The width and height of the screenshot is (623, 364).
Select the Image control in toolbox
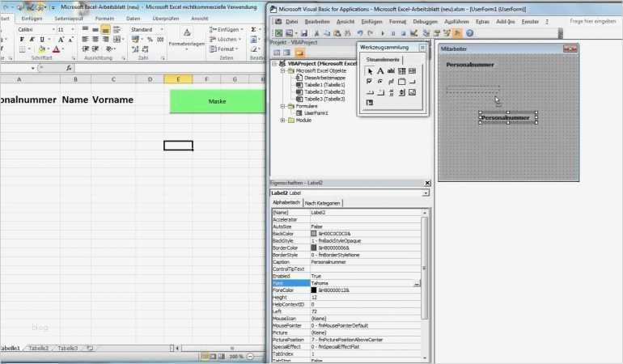coord(412,92)
